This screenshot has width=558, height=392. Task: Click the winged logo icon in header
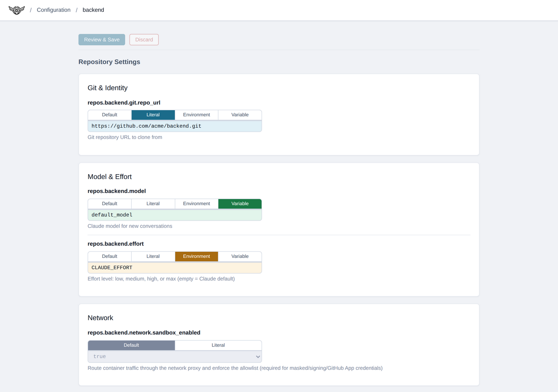pos(17,10)
